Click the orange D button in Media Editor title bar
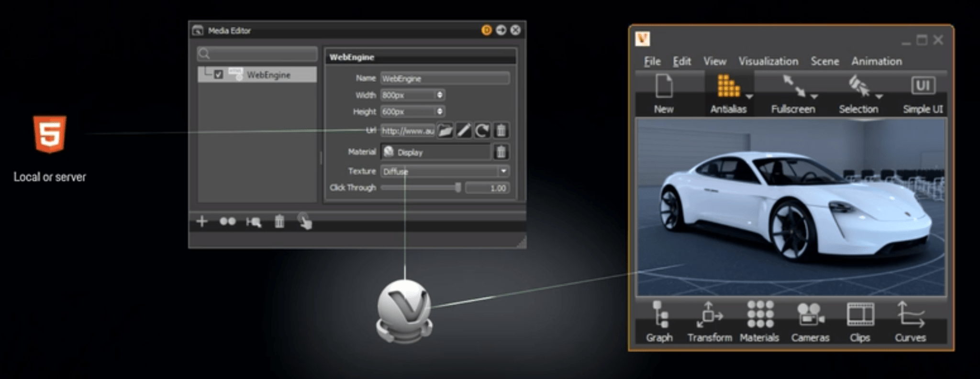This screenshot has height=379, width=980. click(x=487, y=31)
